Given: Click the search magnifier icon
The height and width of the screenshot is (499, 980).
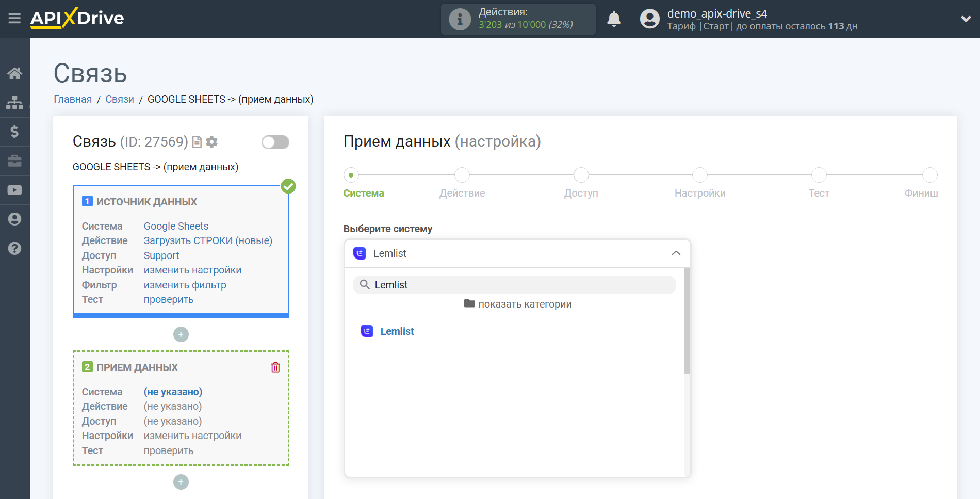Looking at the screenshot, I should coord(365,285).
